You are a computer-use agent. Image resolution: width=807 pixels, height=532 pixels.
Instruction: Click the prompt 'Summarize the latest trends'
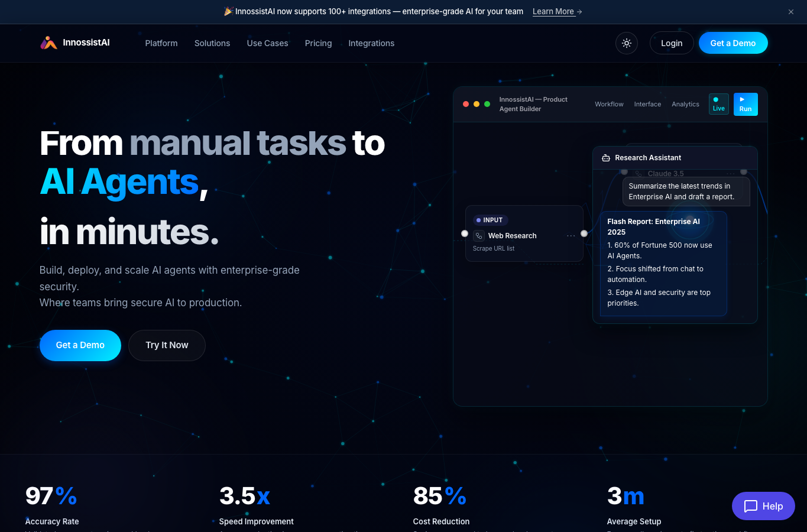686,192
